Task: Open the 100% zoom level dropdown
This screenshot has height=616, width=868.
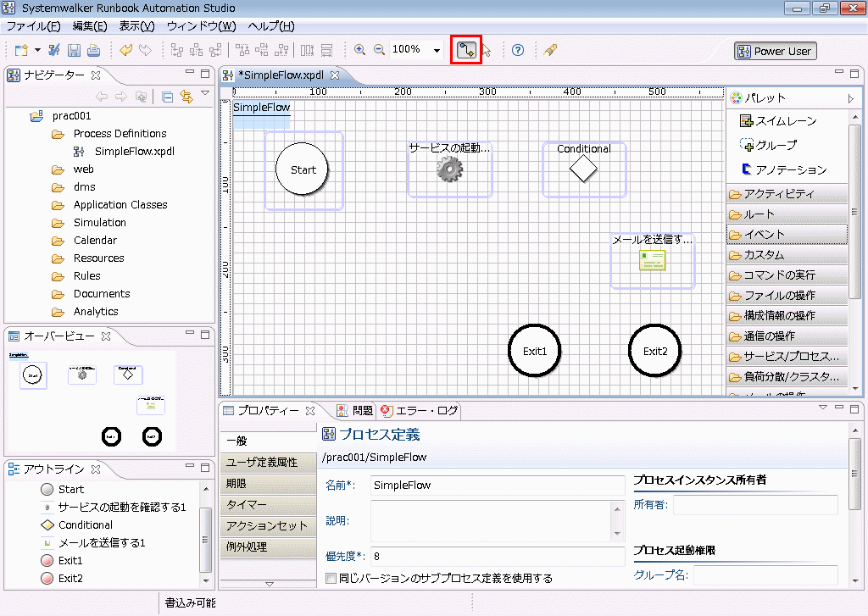Action: 437,50
